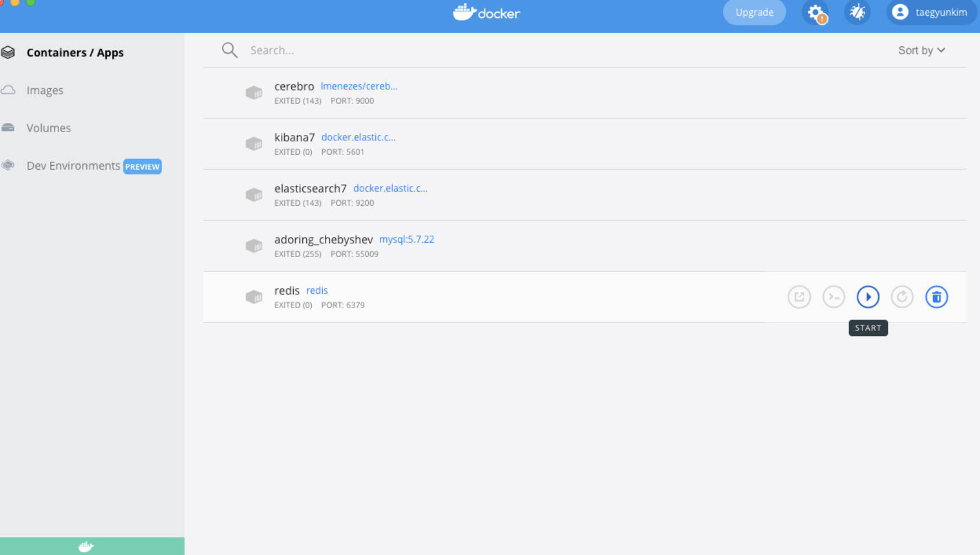The height and width of the screenshot is (555, 980).
Task: Open the Volumes section
Action: pos(49,128)
